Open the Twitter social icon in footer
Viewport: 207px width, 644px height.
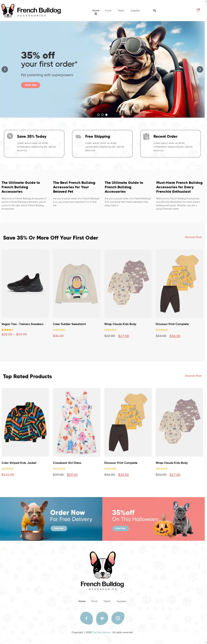102,618
